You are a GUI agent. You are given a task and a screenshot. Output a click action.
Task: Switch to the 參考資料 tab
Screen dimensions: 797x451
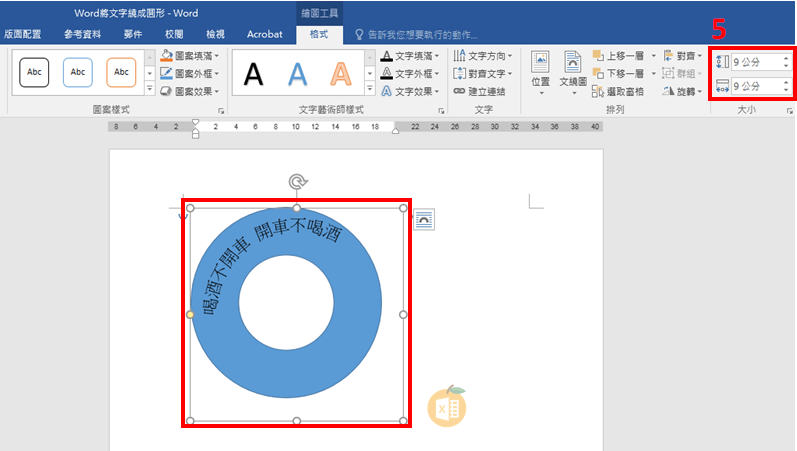pos(88,34)
